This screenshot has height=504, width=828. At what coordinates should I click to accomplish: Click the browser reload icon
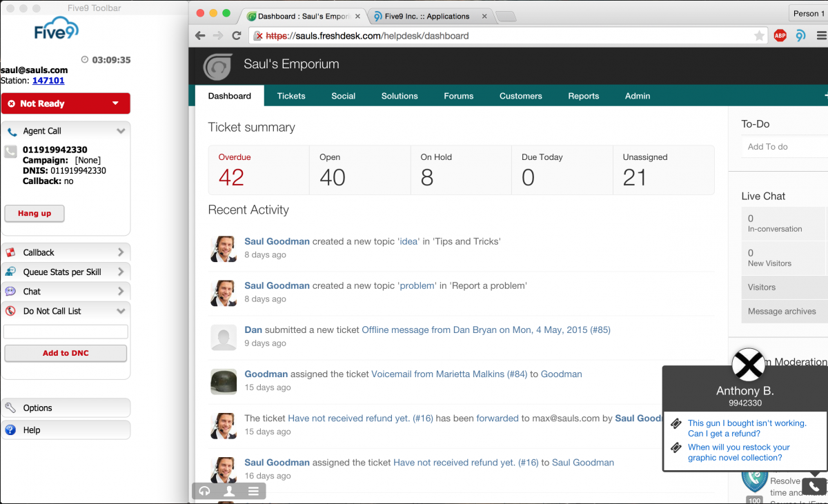237,36
